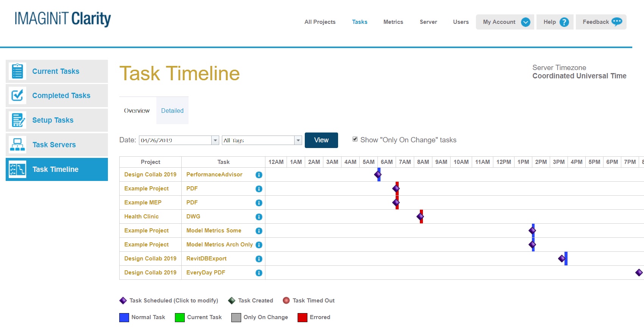Switch to the Detailed tab

coord(172,111)
